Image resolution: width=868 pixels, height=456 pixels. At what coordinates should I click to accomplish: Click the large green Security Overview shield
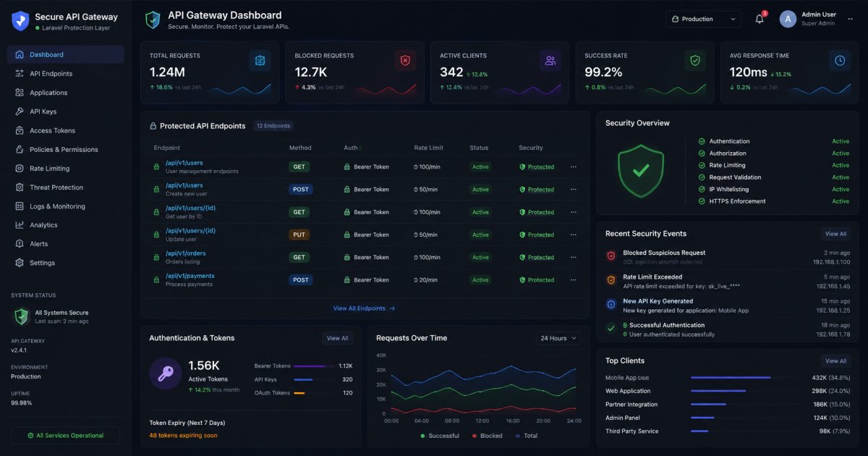tap(641, 170)
